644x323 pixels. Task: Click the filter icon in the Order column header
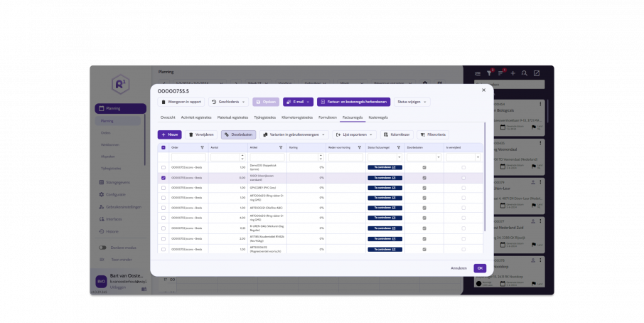coord(203,147)
